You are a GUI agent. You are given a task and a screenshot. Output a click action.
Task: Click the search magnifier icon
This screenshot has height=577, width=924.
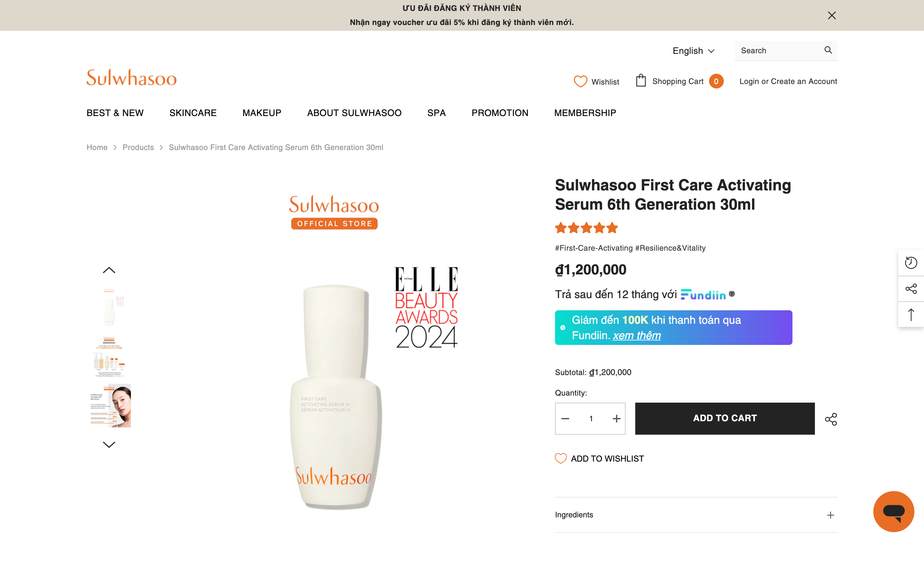click(827, 50)
